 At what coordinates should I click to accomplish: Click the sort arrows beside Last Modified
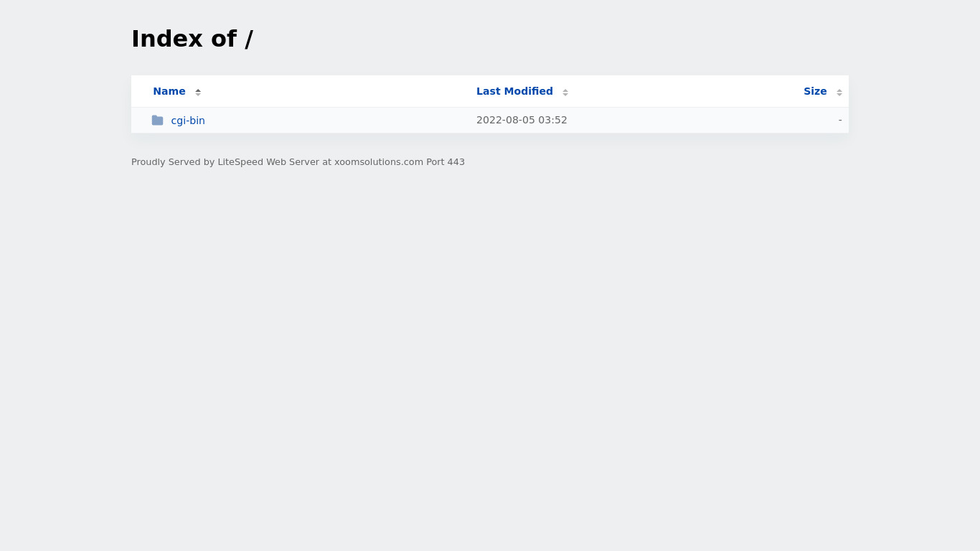[565, 92]
